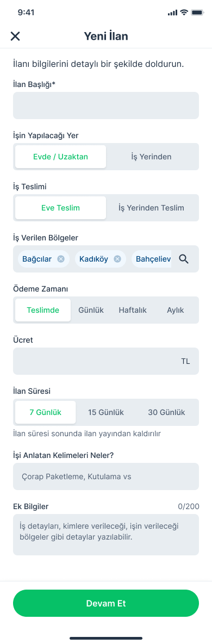
Task: Focus the İlan Başlığı input field
Action: click(106, 106)
